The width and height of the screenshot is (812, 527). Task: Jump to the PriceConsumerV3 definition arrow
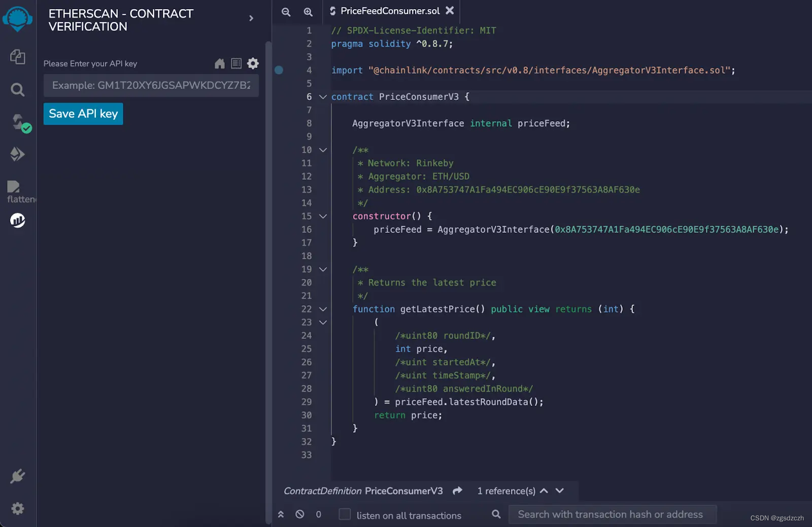pyautogui.click(x=457, y=490)
